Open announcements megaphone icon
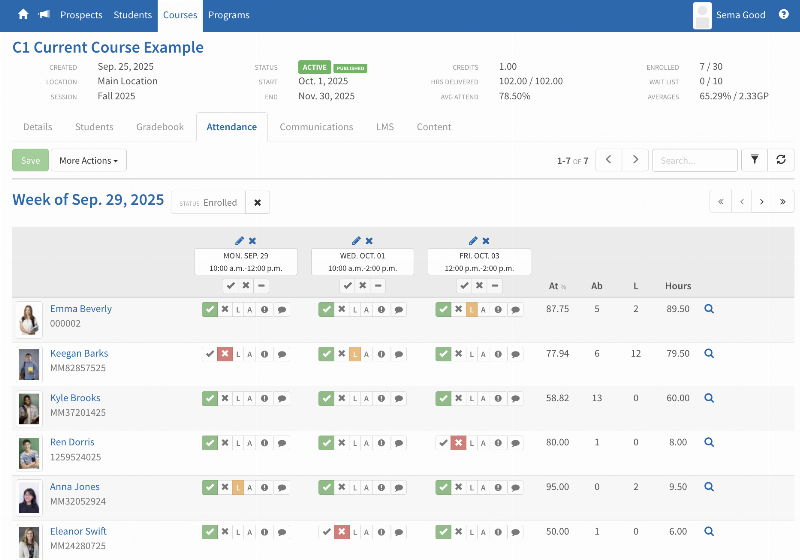This screenshot has height=560, width=800. click(x=44, y=15)
